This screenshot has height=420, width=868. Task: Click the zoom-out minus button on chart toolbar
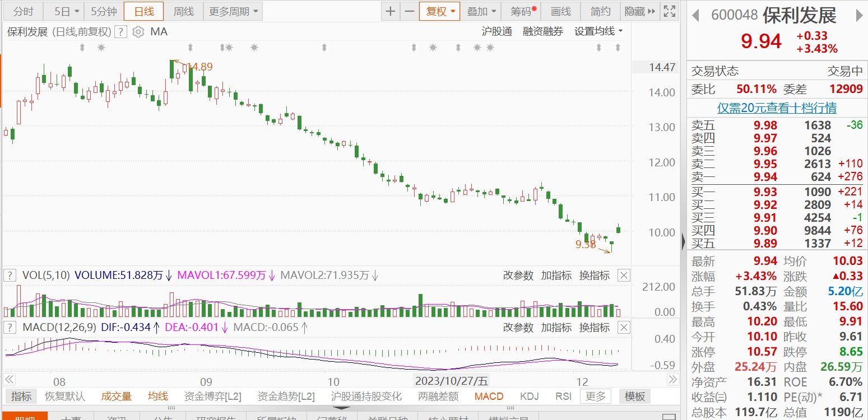[410, 11]
